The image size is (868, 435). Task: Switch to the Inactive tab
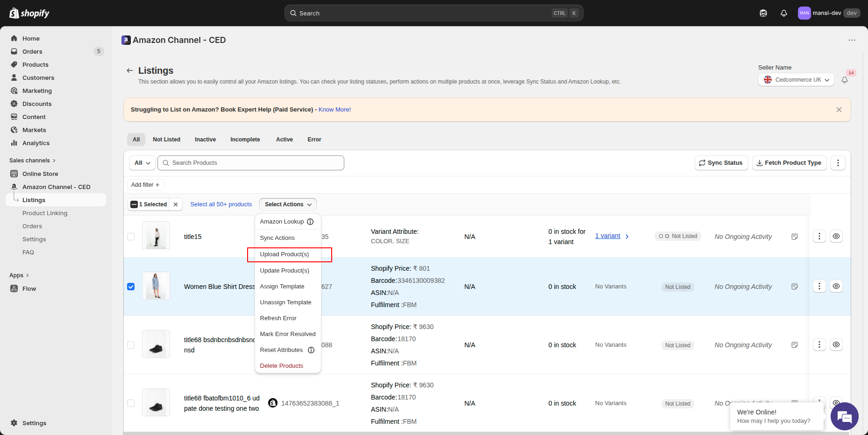click(x=205, y=140)
